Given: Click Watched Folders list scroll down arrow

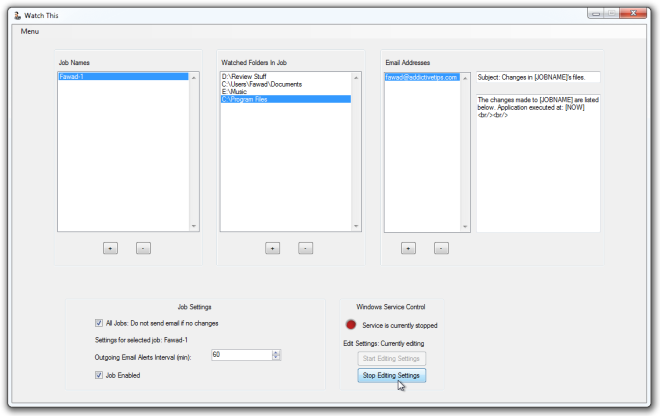Looking at the screenshot, I should (x=356, y=226).
